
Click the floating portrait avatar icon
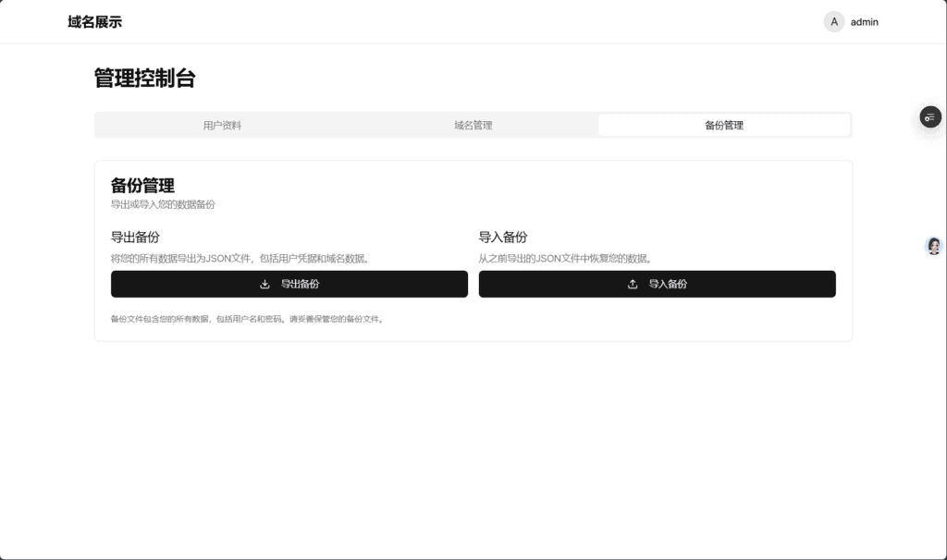tap(934, 246)
